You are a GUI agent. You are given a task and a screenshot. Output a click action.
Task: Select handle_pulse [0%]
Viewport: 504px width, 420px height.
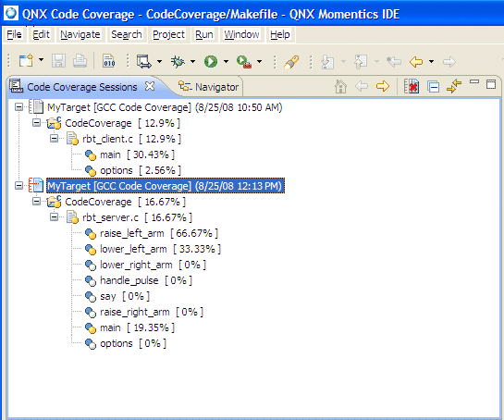click(146, 280)
